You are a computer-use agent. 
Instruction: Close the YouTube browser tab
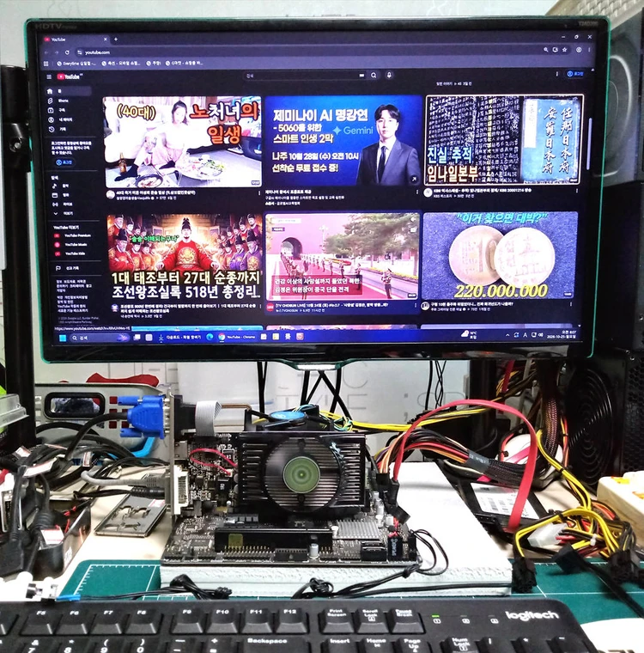coord(106,40)
